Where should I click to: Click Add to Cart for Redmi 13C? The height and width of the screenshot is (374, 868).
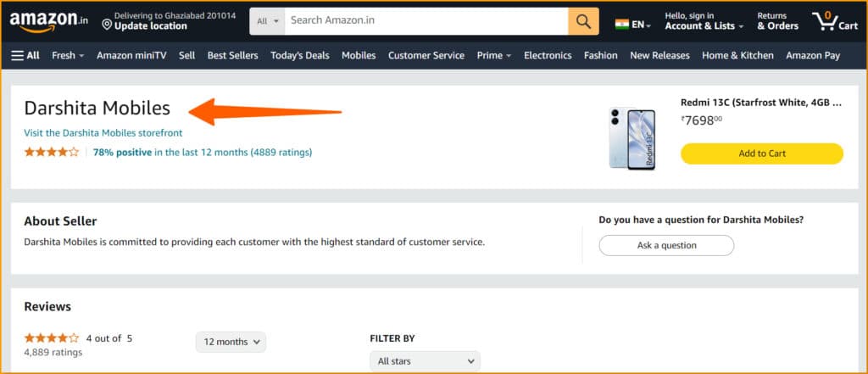pyautogui.click(x=762, y=154)
